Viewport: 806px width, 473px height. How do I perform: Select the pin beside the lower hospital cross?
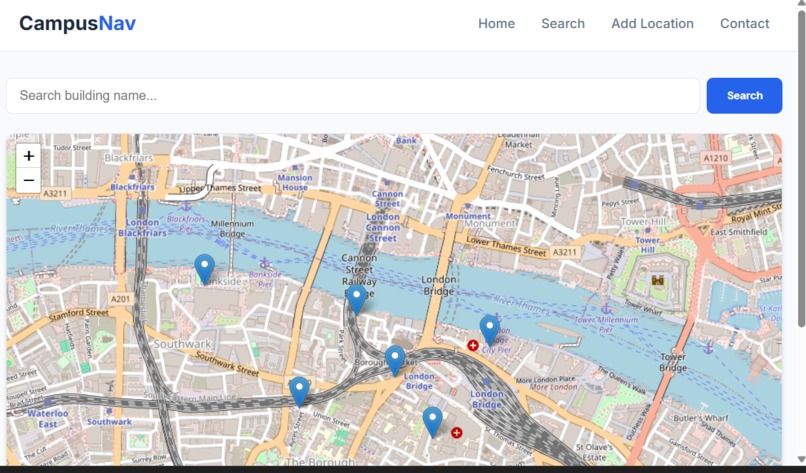tap(432, 423)
